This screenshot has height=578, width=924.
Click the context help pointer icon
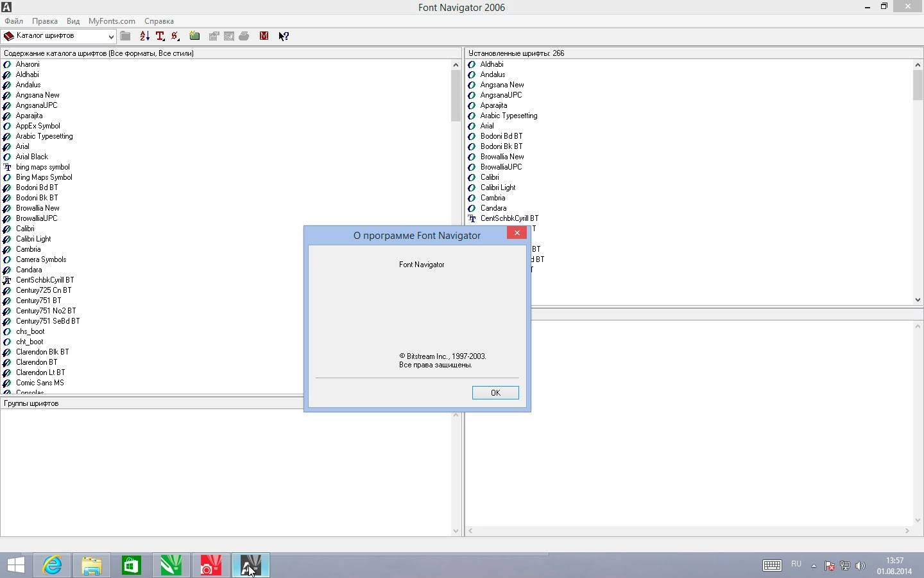tap(284, 36)
